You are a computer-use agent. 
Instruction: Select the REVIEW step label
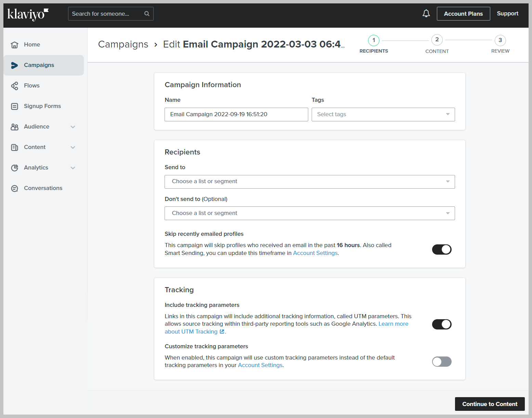[500, 51]
